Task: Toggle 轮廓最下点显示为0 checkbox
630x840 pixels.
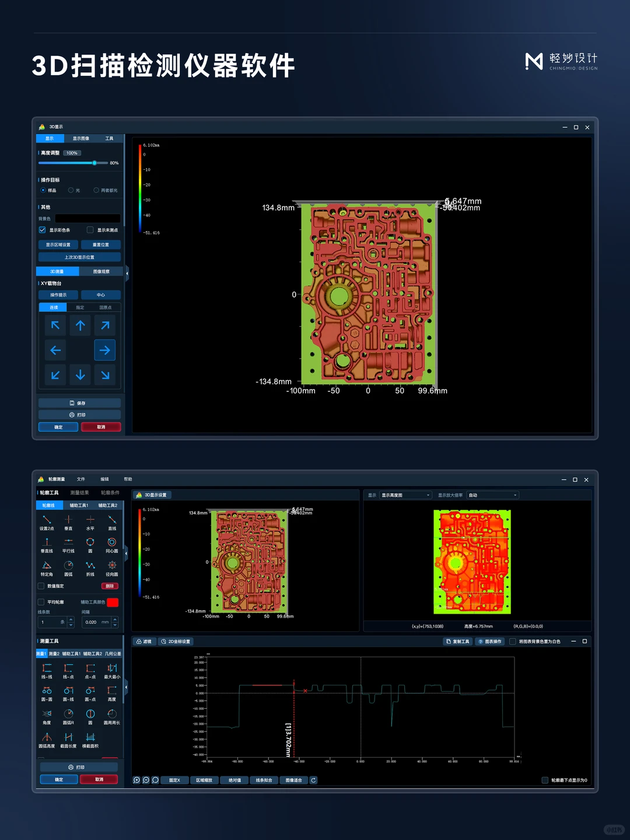Action: [545, 780]
